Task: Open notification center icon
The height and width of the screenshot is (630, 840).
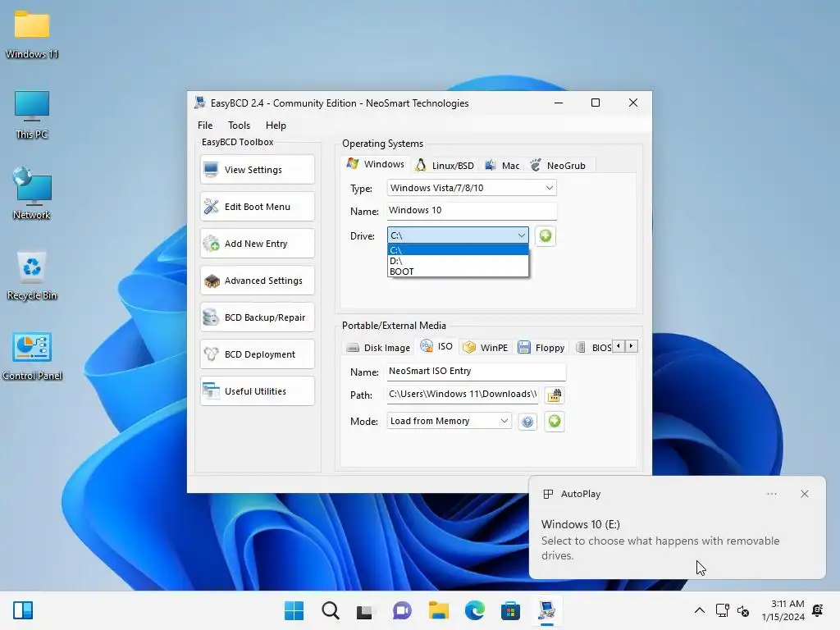Action: (x=818, y=610)
